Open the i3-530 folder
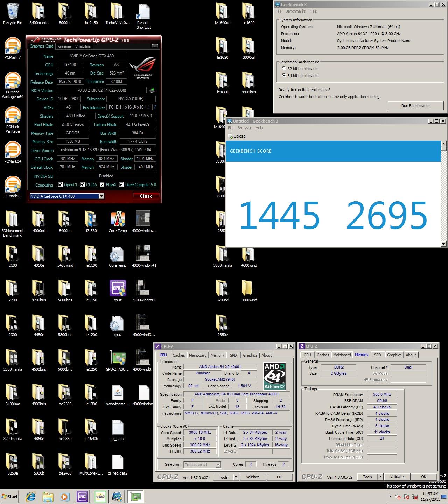 [x=91, y=222]
